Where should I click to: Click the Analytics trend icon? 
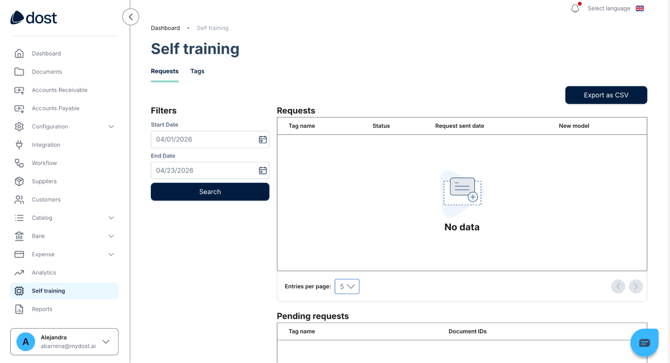(x=19, y=272)
